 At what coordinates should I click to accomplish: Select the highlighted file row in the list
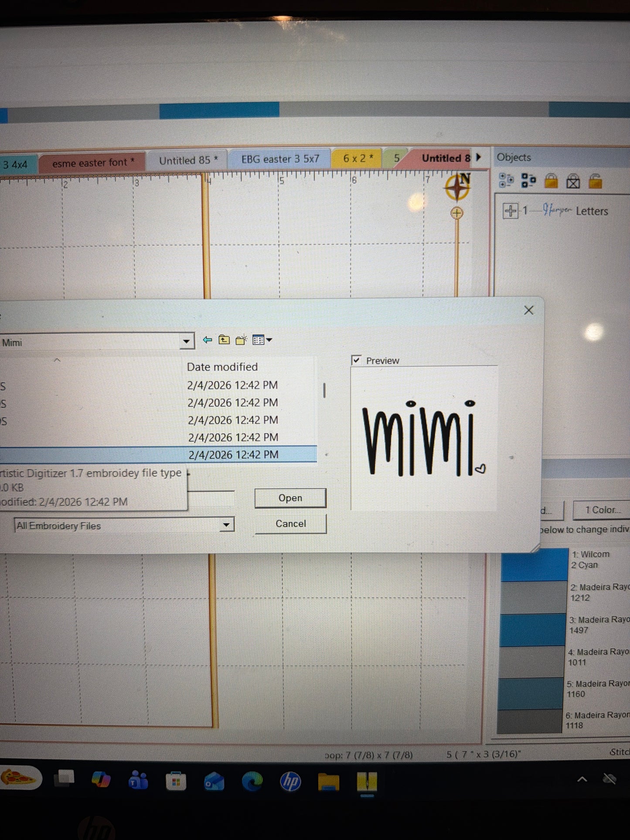coord(158,454)
